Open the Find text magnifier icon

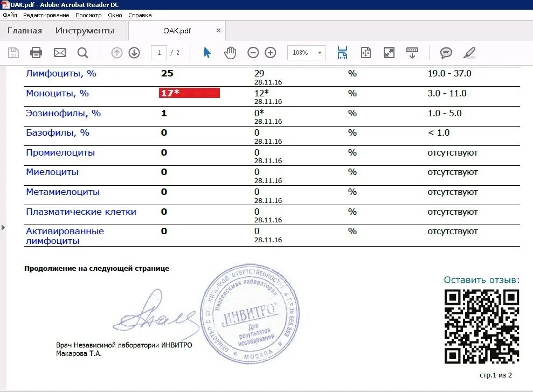(82, 53)
